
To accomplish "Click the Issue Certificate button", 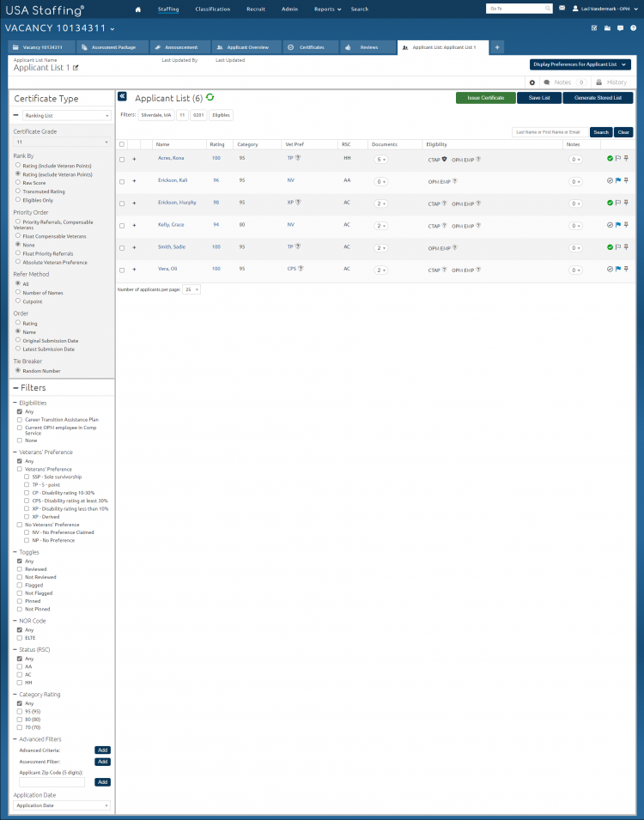I will (485, 98).
